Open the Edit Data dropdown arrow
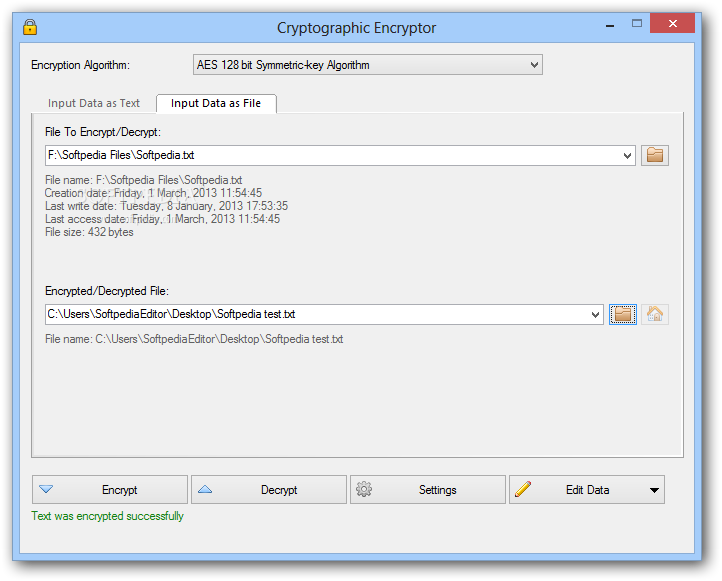Image resolution: width=722 pixels, height=581 pixels. click(x=654, y=490)
